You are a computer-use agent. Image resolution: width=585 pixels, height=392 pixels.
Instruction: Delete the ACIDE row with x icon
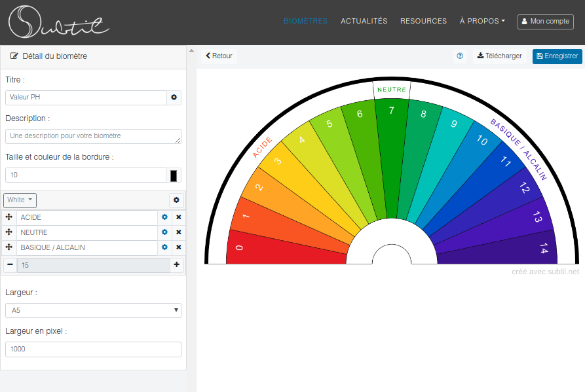[178, 217]
